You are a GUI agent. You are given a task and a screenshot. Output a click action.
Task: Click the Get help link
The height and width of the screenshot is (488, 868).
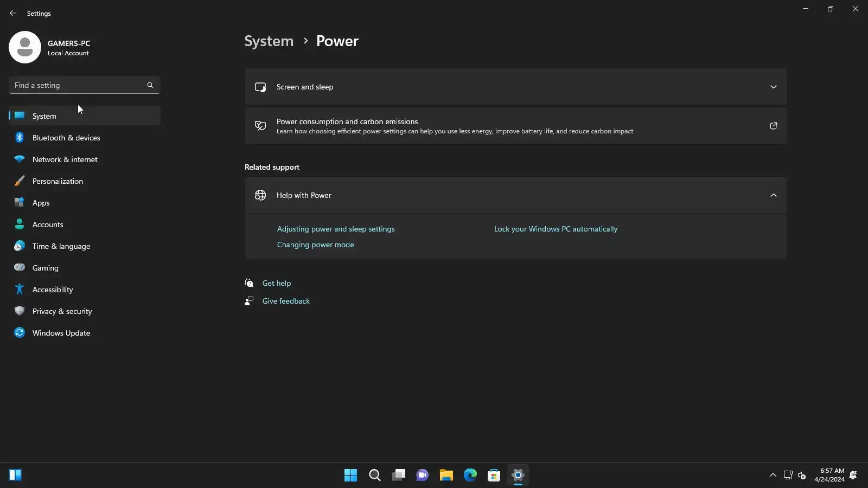pos(277,283)
